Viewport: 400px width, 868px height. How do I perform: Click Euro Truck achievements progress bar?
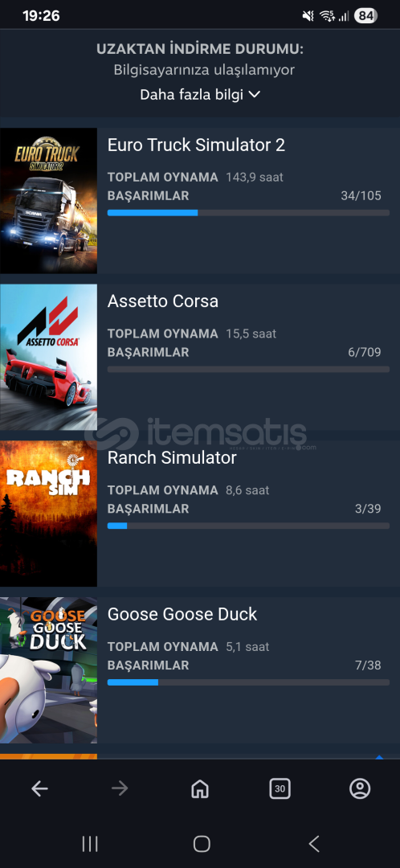tap(248, 212)
